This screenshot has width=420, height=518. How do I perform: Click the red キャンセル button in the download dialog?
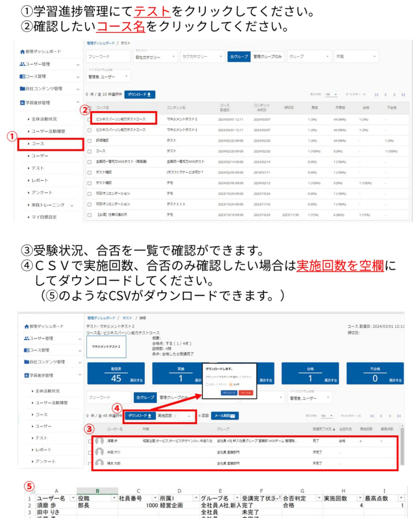click(x=246, y=393)
